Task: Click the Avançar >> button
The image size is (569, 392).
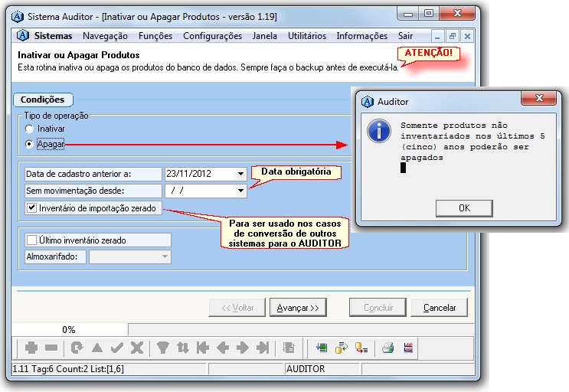Action: point(298,308)
